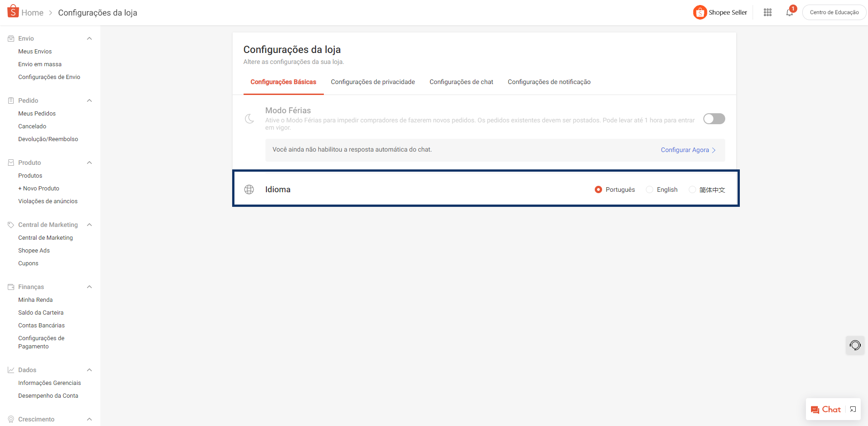Click the Dados chart icon

[x=11, y=370]
